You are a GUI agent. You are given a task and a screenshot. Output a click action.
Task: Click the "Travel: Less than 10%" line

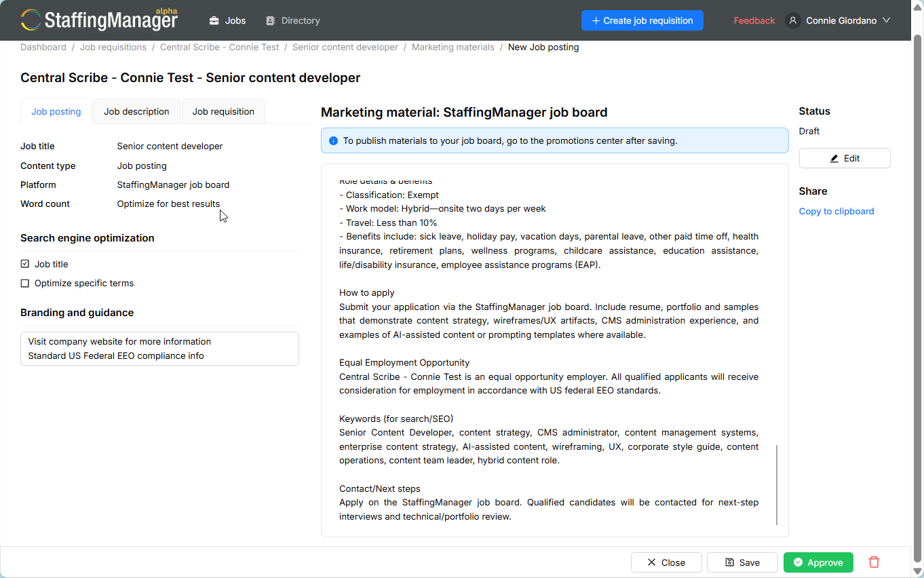388,223
